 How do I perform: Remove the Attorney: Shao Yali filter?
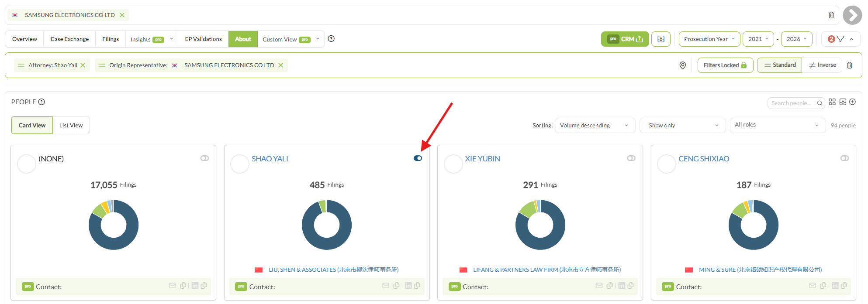click(83, 65)
